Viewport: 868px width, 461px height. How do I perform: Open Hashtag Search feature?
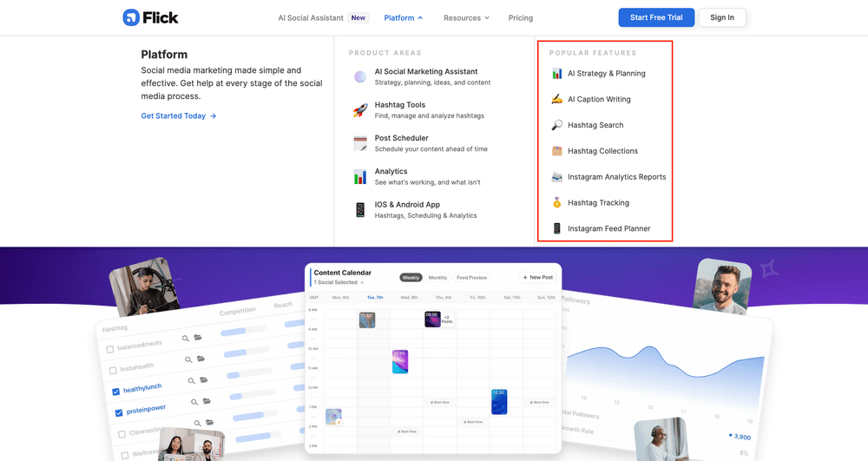[595, 125]
